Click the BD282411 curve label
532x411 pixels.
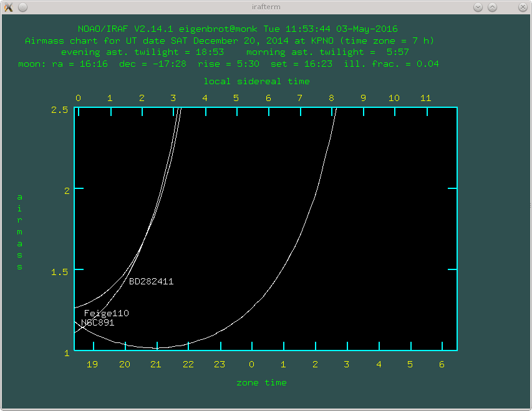(151, 281)
